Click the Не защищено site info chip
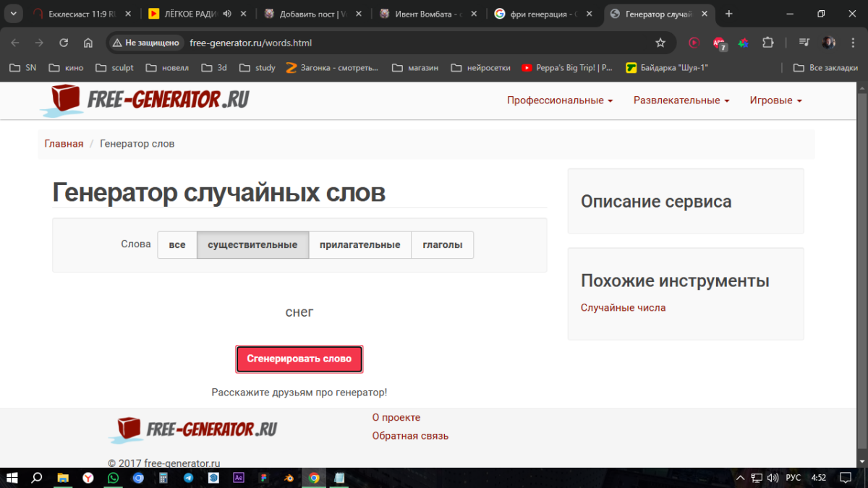Image resolution: width=868 pixels, height=488 pixels. 146,43
